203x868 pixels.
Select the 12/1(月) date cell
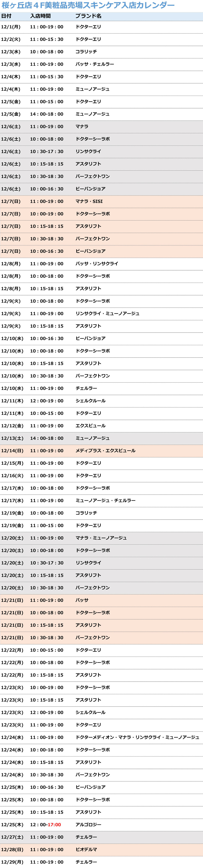pos(11,27)
